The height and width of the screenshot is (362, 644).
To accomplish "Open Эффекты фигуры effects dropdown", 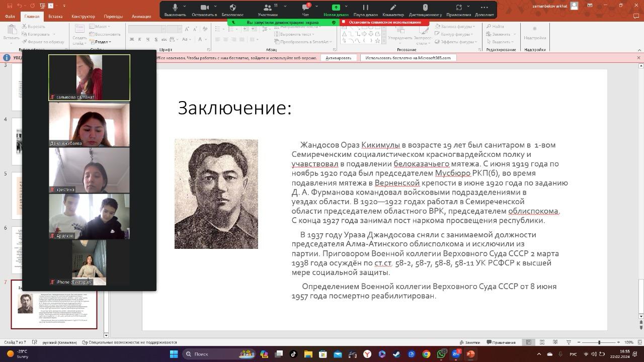I will coord(455,42).
